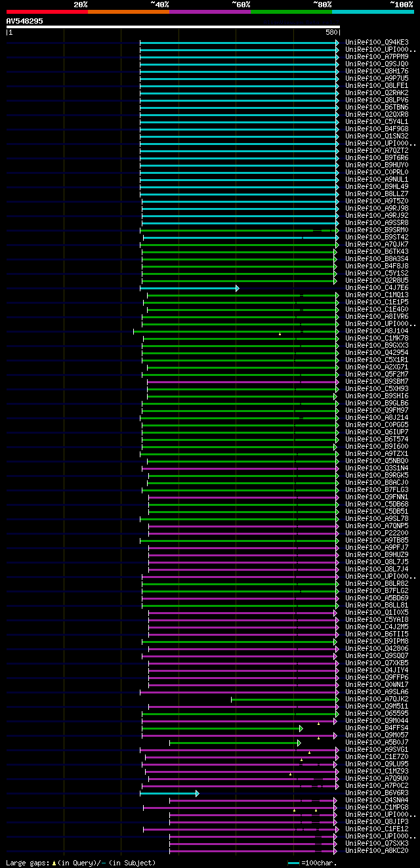Open hit UniRef100_Q8JIP3

point(377,822)
